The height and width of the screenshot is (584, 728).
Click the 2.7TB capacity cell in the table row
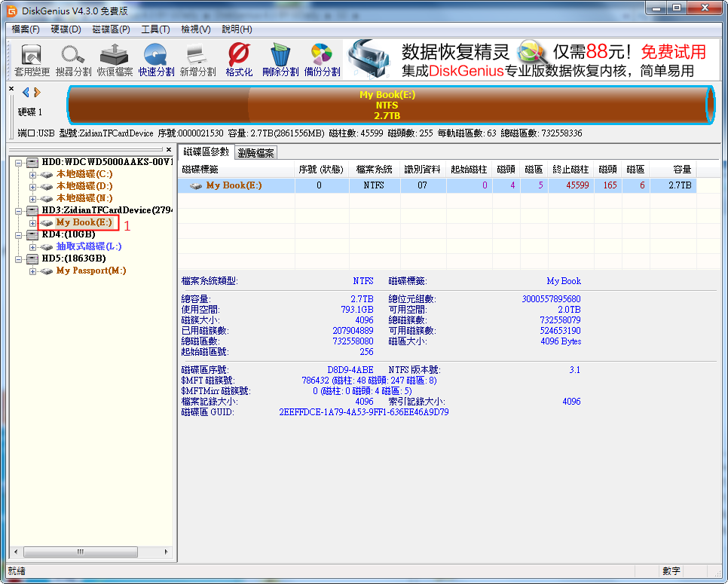click(673, 185)
